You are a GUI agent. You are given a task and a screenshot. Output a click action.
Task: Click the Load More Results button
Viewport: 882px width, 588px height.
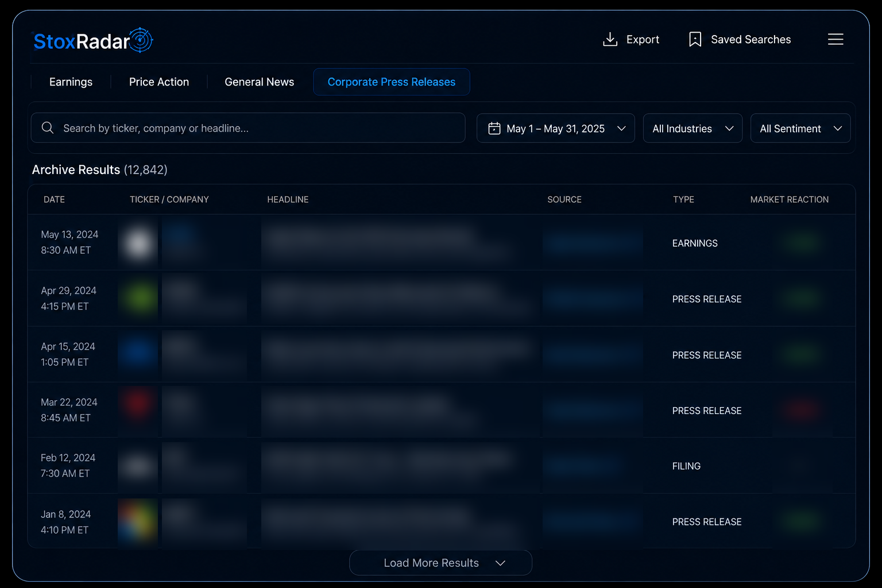click(440, 563)
